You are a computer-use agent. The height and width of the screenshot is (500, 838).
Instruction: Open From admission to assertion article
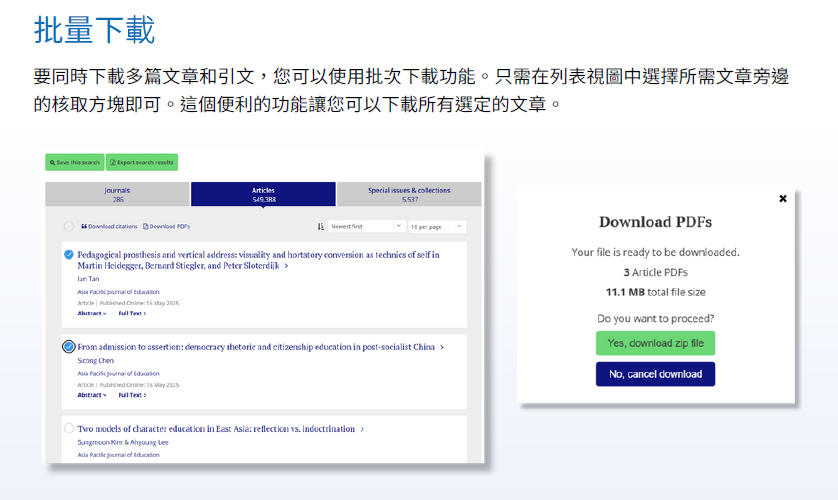pyautogui.click(x=260, y=347)
